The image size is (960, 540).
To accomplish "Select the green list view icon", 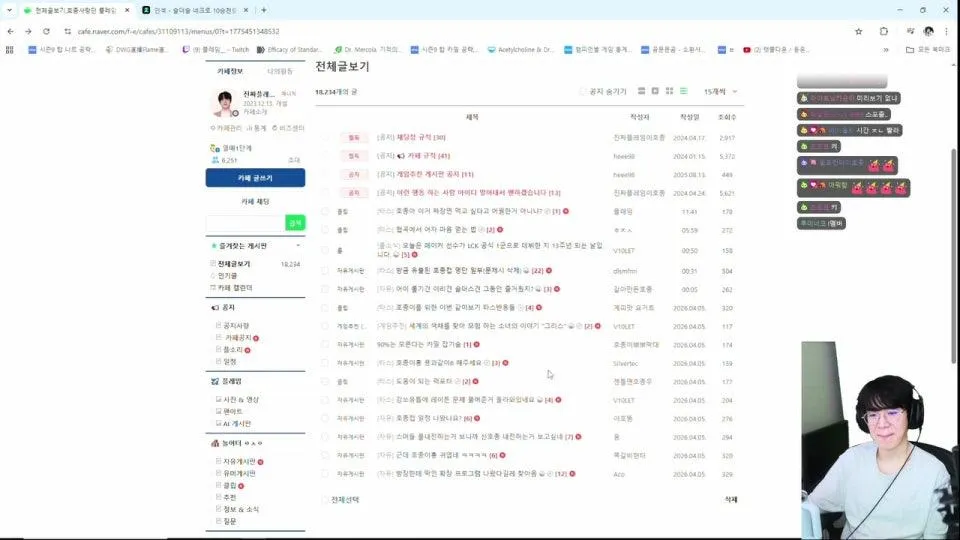I will tap(683, 91).
